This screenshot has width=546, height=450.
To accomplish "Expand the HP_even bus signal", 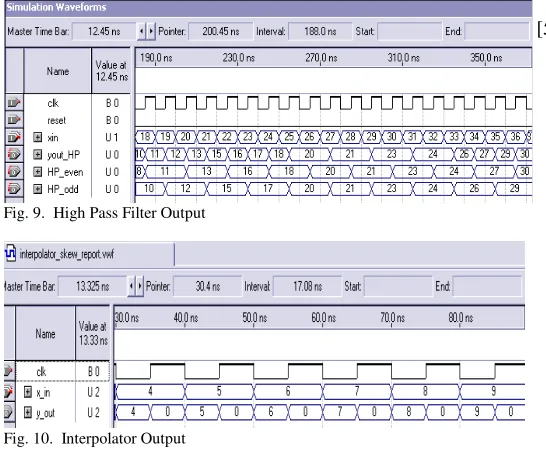I will (38, 172).
